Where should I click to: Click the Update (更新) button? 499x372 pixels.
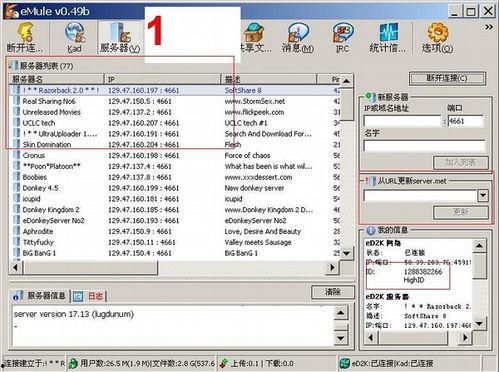461,212
